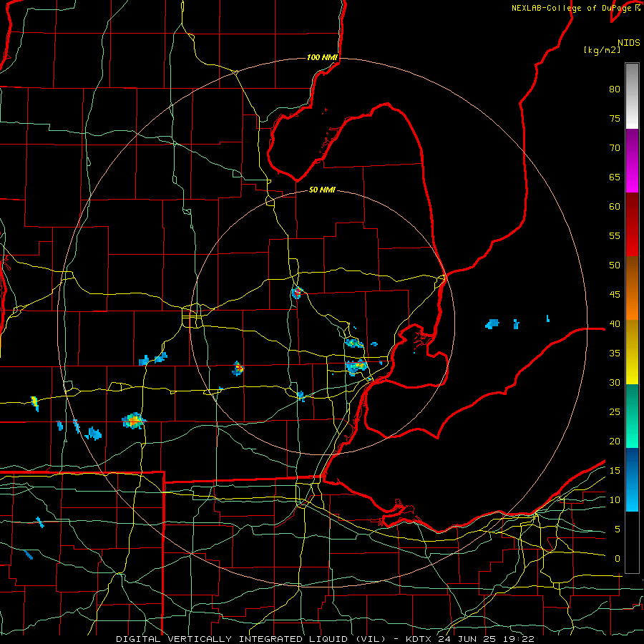Click the 5 value on the scale
This screenshot has height=644, width=644.
click(618, 529)
